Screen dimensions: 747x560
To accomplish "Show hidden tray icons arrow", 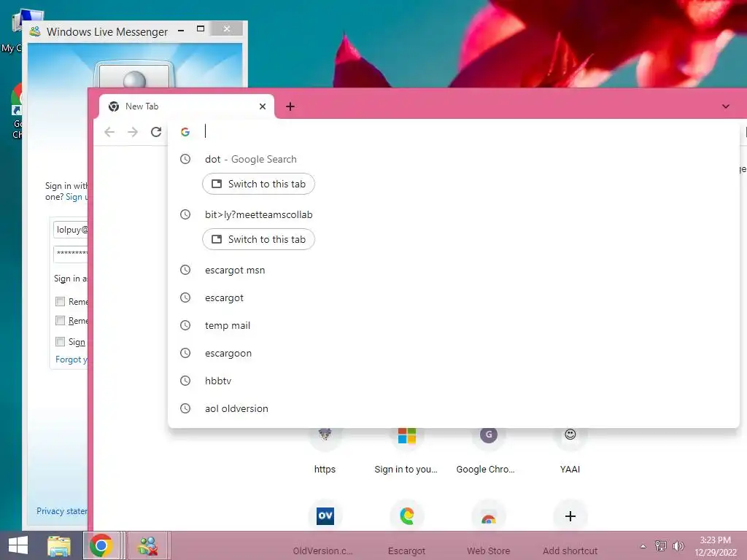I will point(643,545).
